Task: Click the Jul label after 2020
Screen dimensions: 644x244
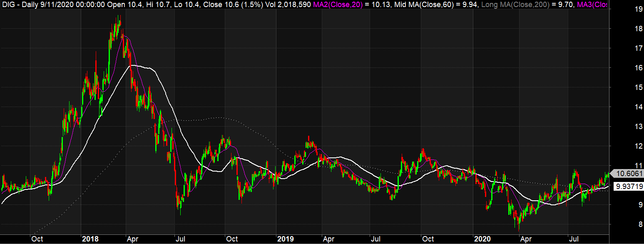Action: [x=574, y=239]
